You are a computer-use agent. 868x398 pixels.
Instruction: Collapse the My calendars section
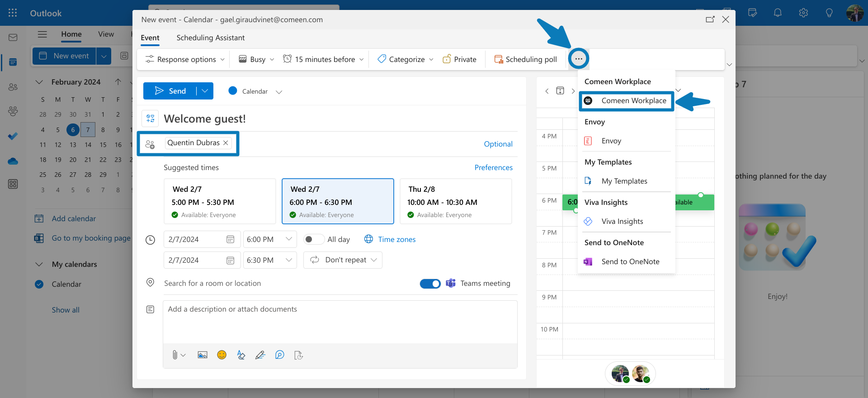39,264
